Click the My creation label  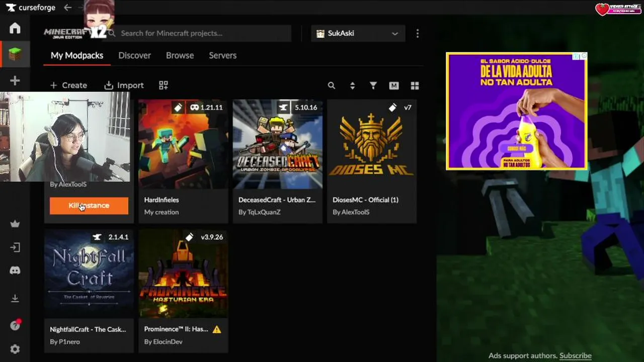pos(161,212)
